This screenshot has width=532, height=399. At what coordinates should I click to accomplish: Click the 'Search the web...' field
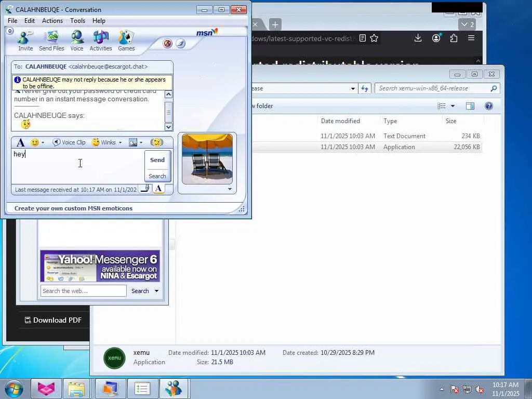tap(84, 291)
